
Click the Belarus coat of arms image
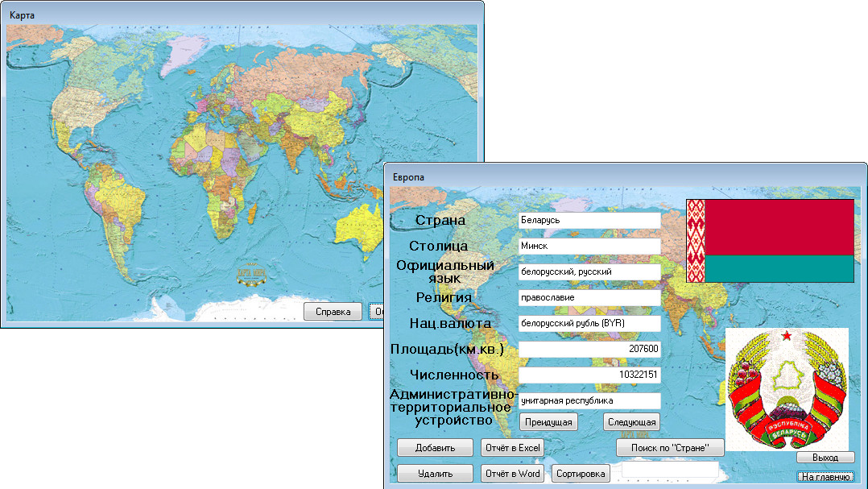(x=787, y=389)
